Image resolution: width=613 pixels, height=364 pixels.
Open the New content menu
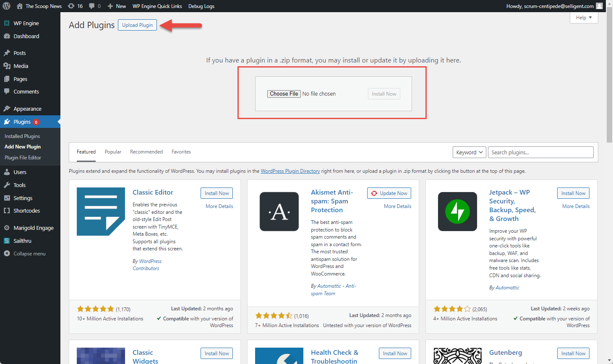(x=117, y=6)
